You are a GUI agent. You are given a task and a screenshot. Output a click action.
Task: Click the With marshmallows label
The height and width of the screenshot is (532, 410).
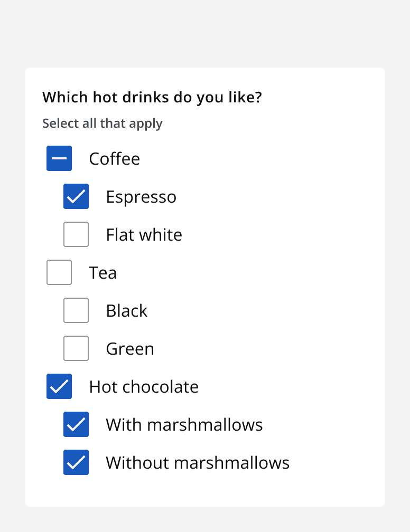pos(184,424)
